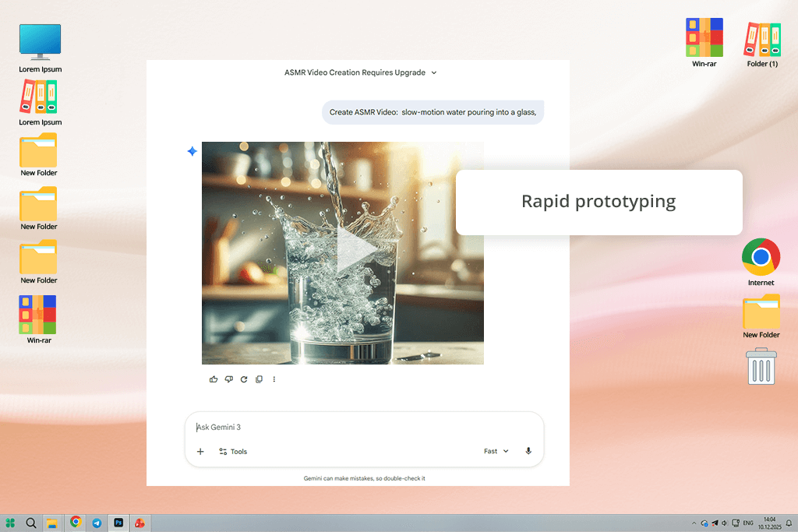The height and width of the screenshot is (532, 798).
Task: Open the monitor-shaped Lorem Ipsum desktop icon
Action: 41,48
